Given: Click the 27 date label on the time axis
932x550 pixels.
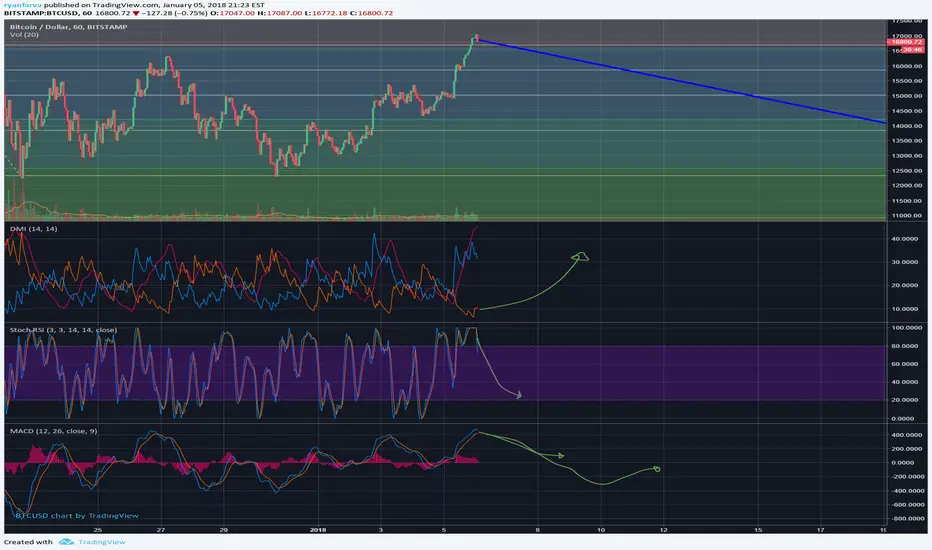Looking at the screenshot, I should click(161, 530).
